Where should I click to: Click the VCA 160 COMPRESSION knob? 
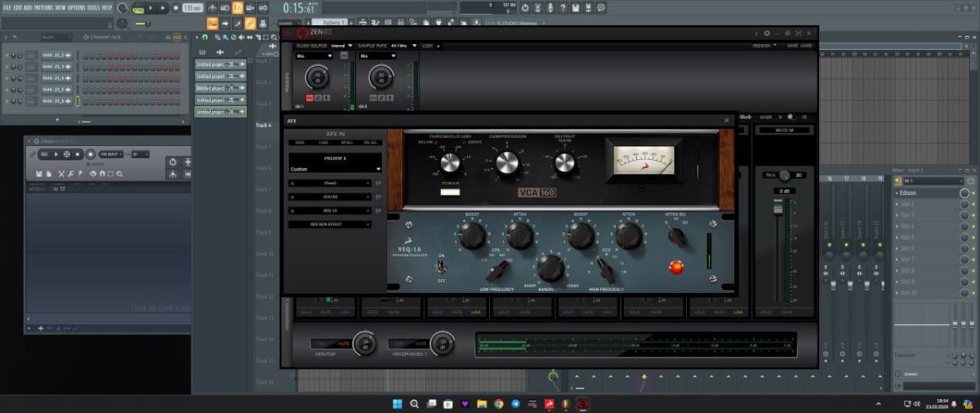click(x=506, y=164)
